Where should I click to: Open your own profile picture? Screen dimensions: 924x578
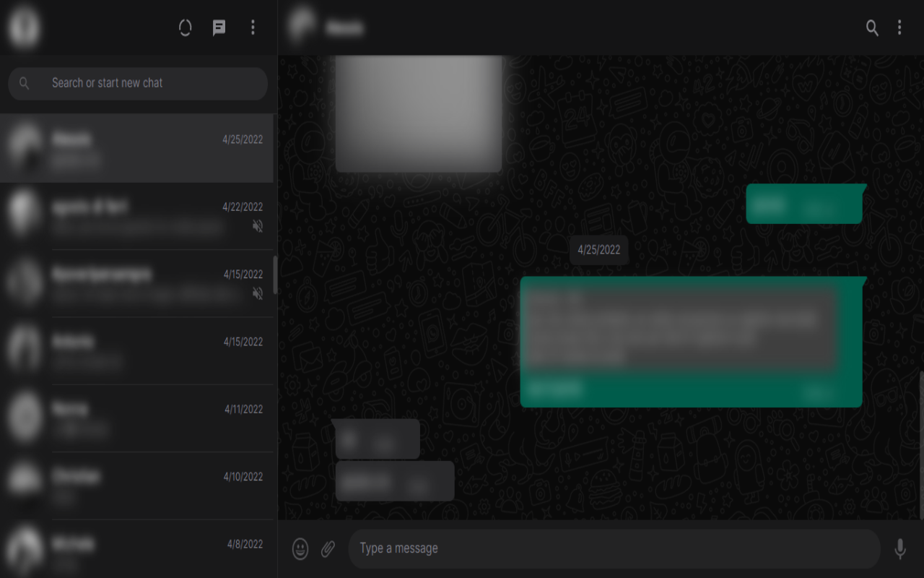coord(23,27)
